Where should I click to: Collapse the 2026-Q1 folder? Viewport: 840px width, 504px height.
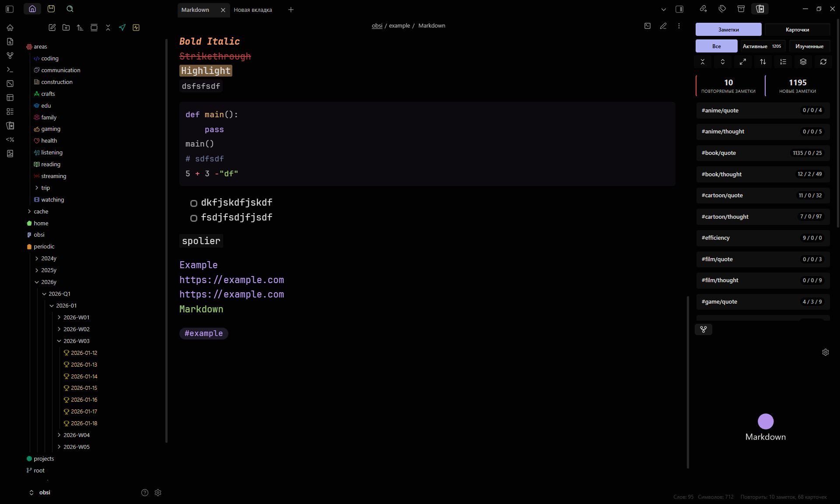click(44, 294)
